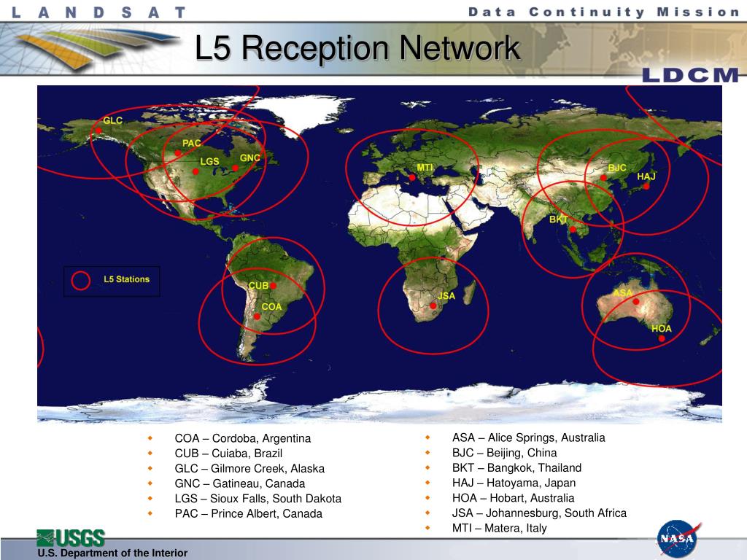
Task: Click 'BKT – Bangkok, Thailand' list entry
Action: (516, 467)
